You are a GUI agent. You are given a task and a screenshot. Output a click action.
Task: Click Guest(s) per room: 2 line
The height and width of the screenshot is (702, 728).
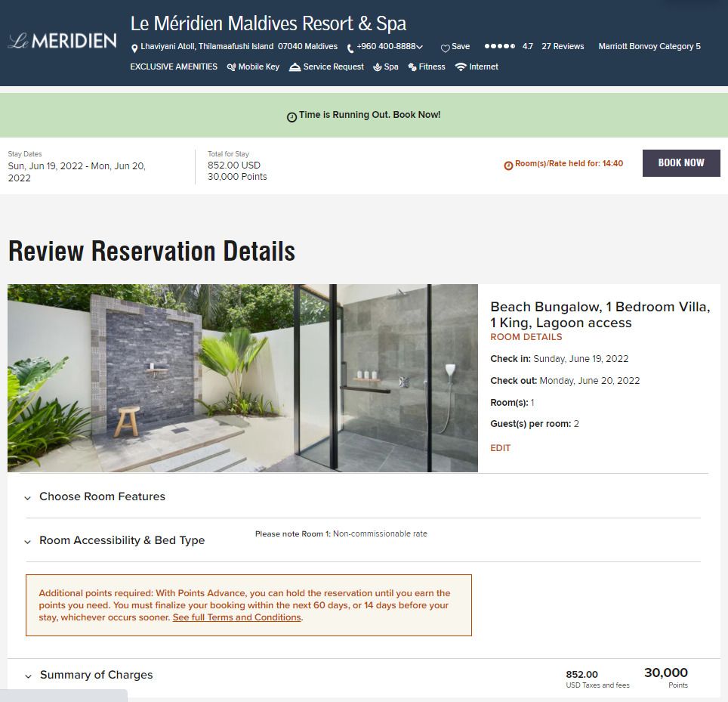[535, 424]
